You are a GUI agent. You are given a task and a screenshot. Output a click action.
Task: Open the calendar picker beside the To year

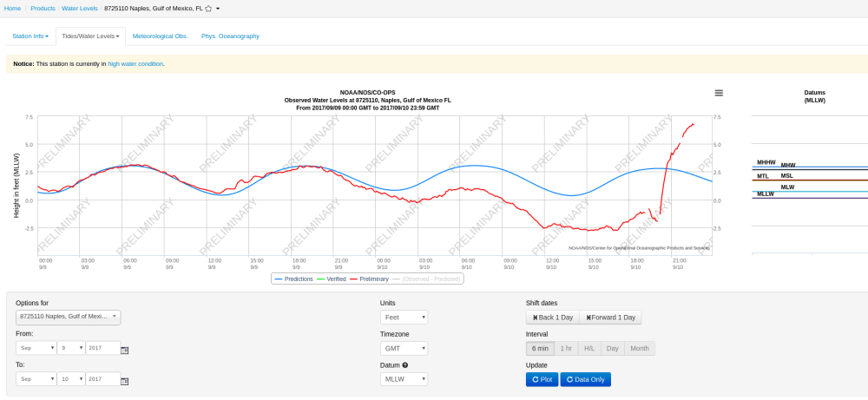point(124,381)
